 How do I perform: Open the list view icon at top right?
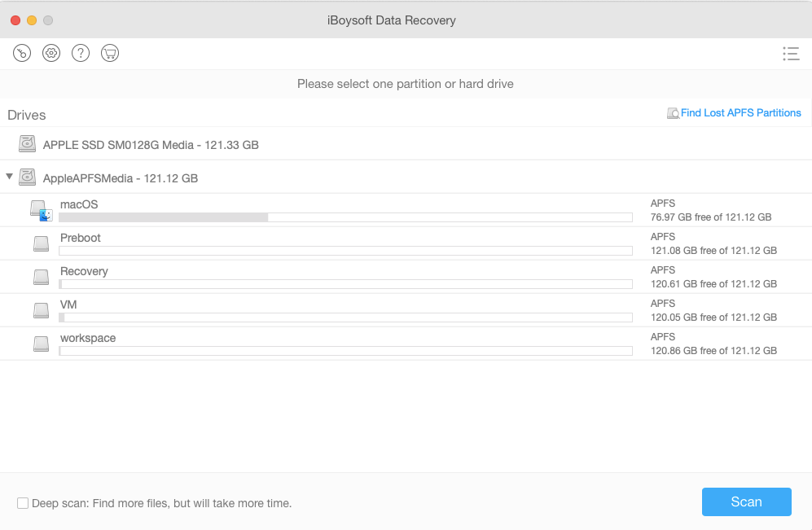[791, 53]
